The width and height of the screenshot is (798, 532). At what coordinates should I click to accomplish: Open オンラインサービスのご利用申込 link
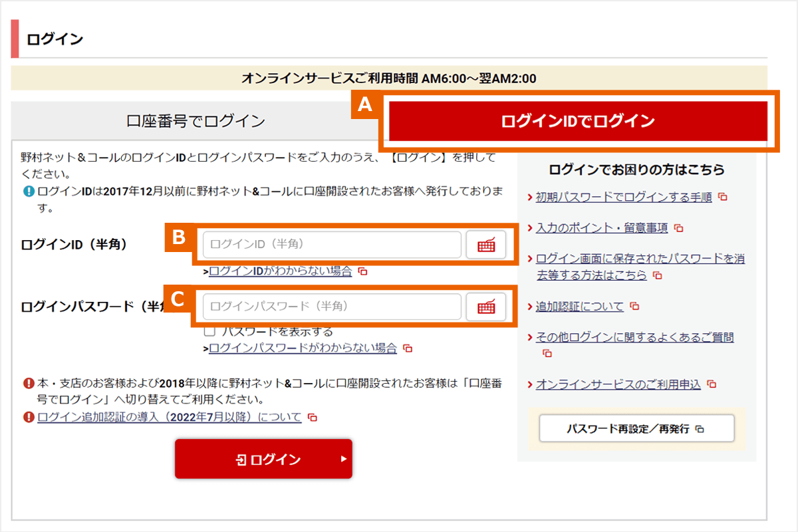[618, 384]
